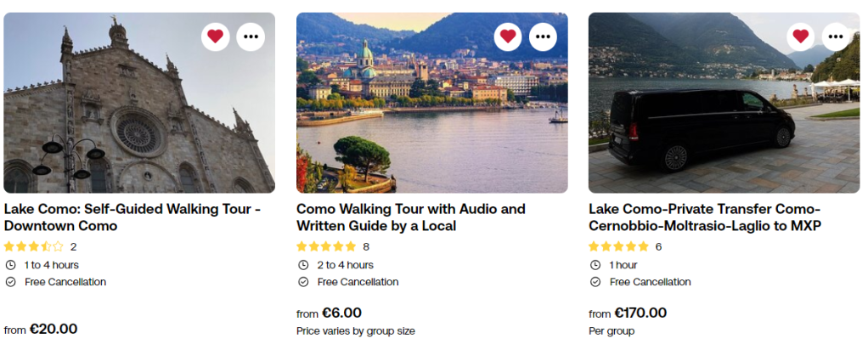Toggle heart on Self-Guided Walking Tour card
This screenshot has width=868, height=344.
[216, 37]
